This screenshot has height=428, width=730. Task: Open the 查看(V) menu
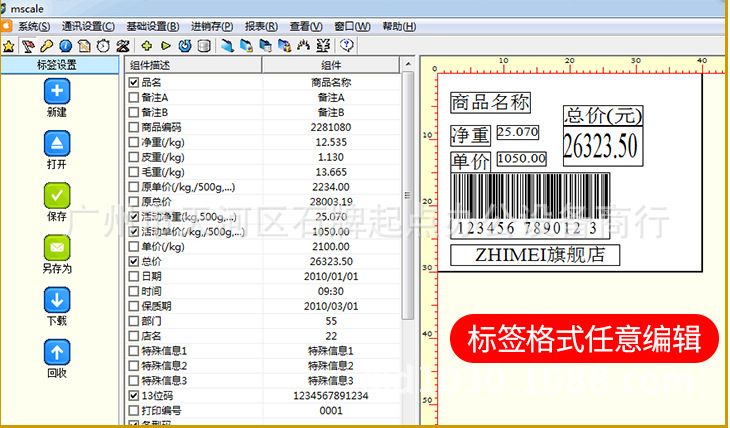306,27
